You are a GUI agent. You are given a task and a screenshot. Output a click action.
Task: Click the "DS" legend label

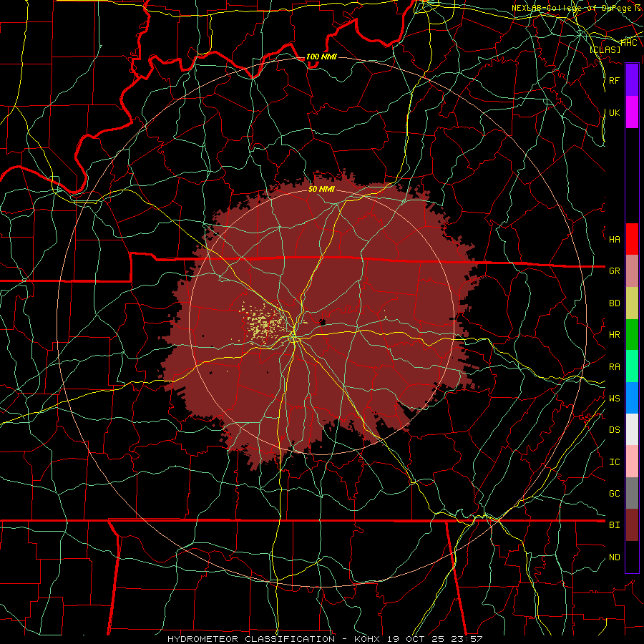[614, 430]
